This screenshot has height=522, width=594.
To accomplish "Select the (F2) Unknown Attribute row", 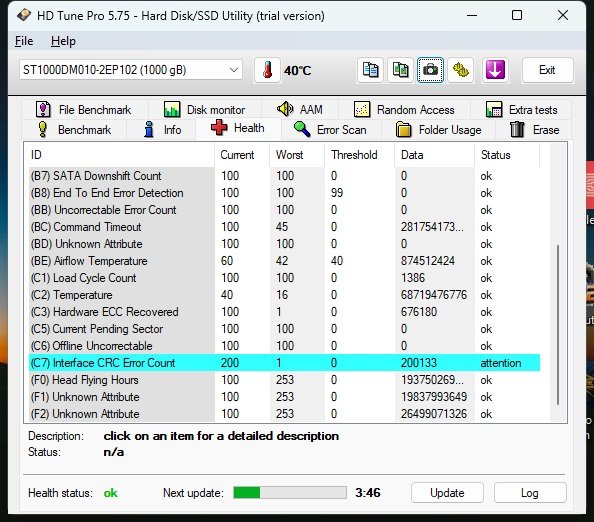I will pyautogui.click(x=284, y=414).
